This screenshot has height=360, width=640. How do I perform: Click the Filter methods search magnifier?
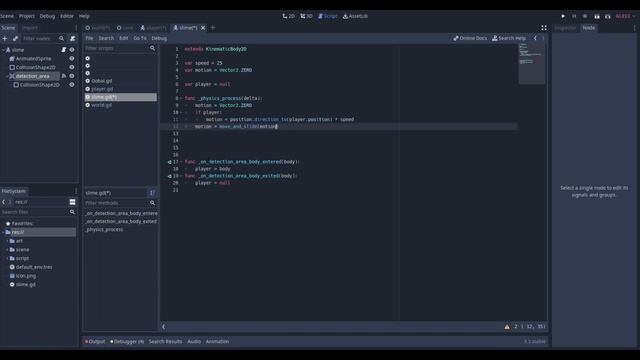coord(152,203)
